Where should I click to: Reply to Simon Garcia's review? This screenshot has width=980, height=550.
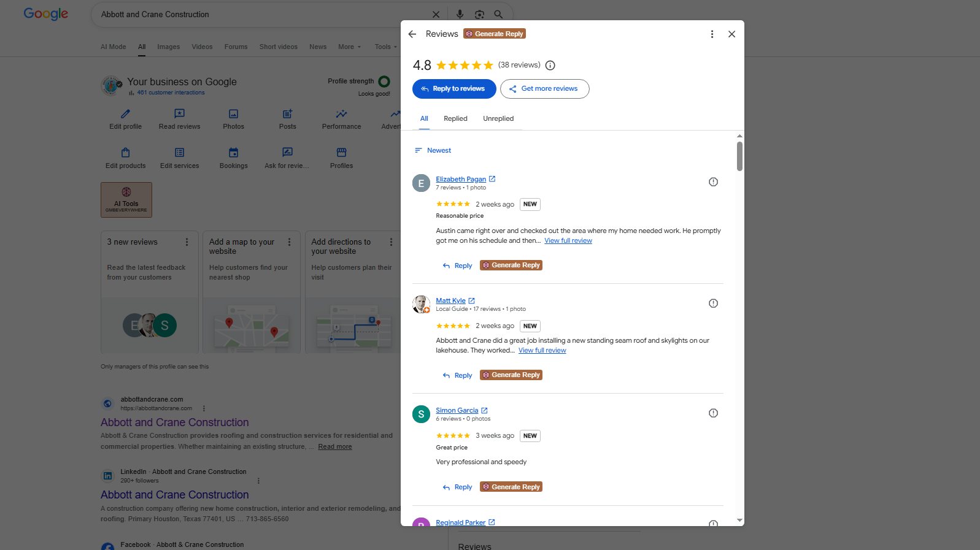(x=458, y=487)
